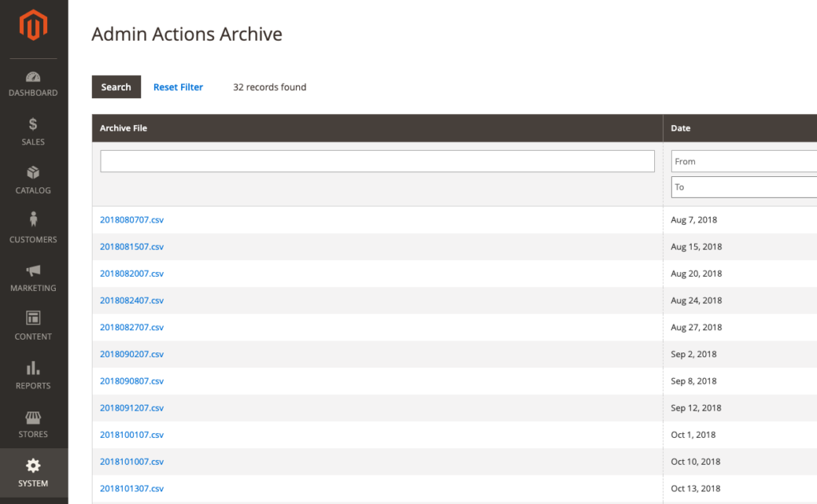Viewport: 817px width, 504px height.
Task: Open the 2018101307.csv file link
Action: tap(132, 488)
